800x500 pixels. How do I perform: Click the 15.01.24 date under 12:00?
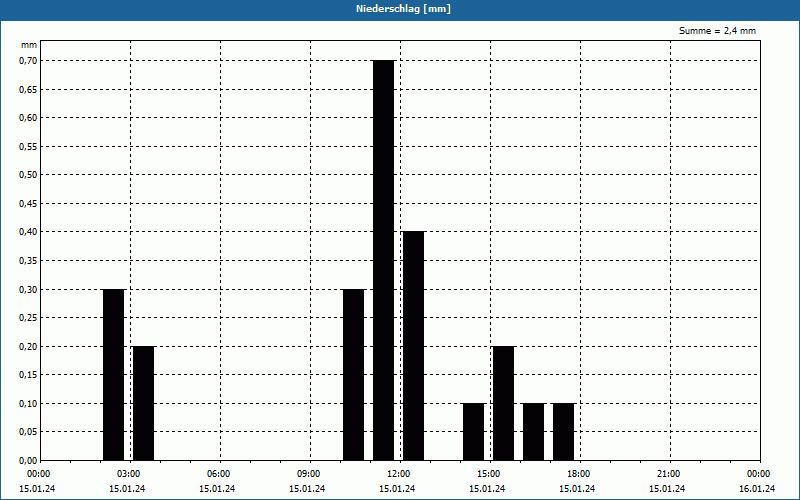coord(397,489)
